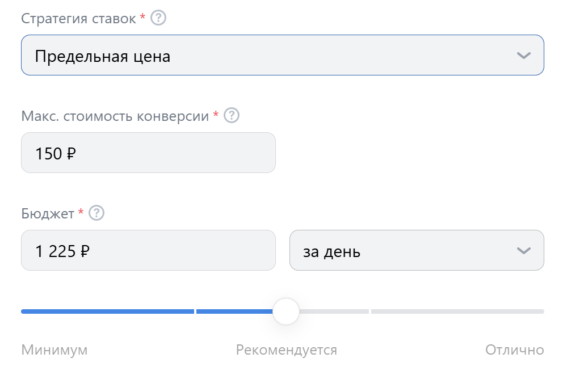Click chevron arrow in Предельная цена field
Screen dimensions: 588x379
pyautogui.click(x=523, y=56)
